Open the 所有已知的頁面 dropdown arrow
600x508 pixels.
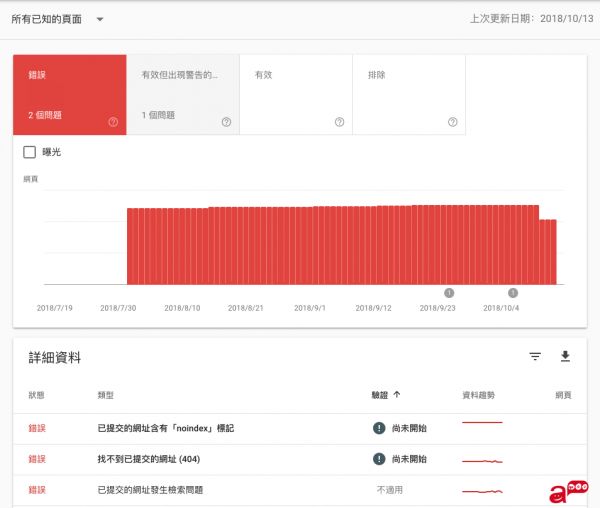click(x=100, y=19)
